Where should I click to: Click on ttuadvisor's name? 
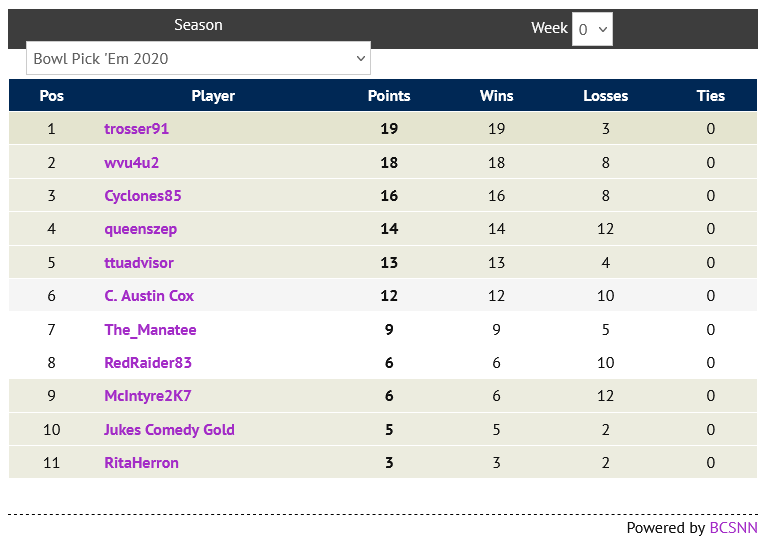[139, 263]
